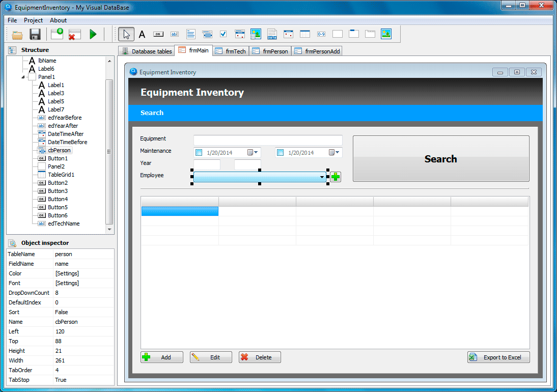Select edYearBefore in the Structure tree
Image resolution: width=557 pixels, height=392 pixels.
coord(65,118)
